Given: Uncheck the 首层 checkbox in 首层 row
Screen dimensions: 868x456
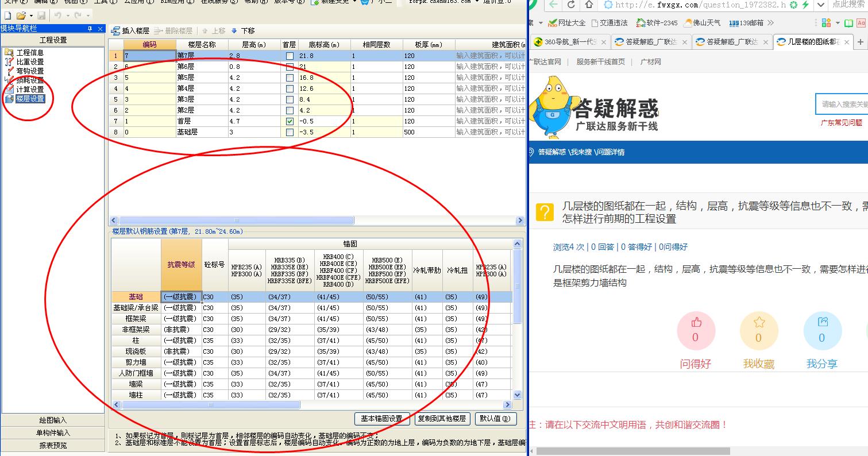Looking at the screenshot, I should (290, 121).
